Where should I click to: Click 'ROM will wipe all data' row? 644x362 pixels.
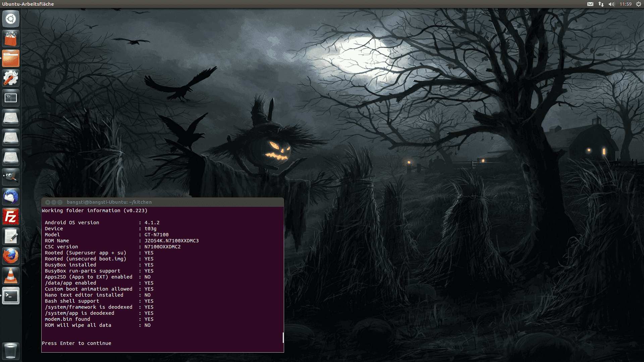(98, 325)
